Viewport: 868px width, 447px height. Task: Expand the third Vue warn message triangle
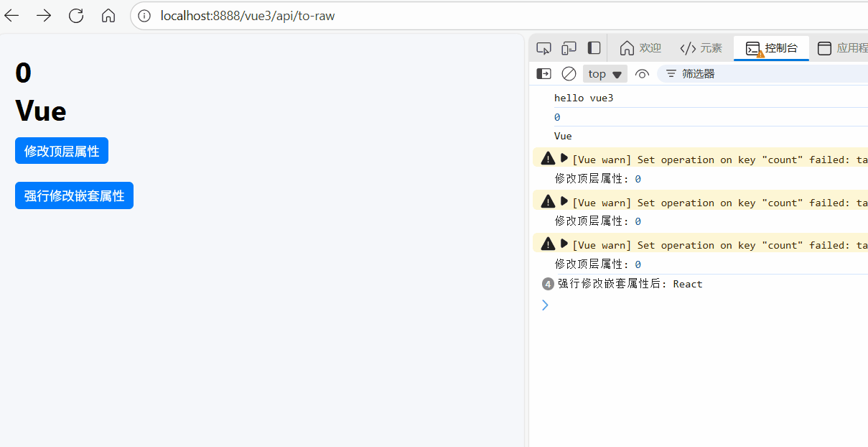click(564, 244)
